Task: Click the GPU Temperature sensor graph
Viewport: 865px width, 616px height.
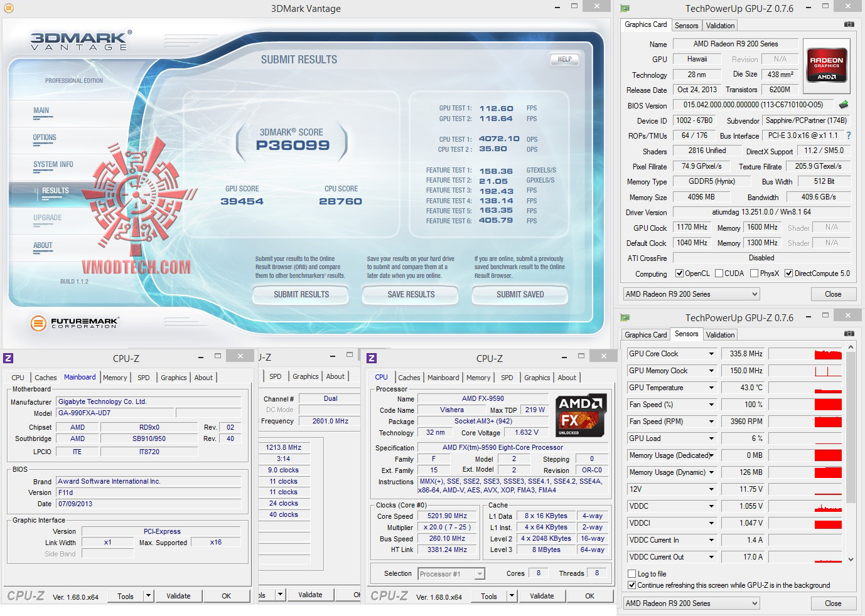Action: tap(805, 388)
